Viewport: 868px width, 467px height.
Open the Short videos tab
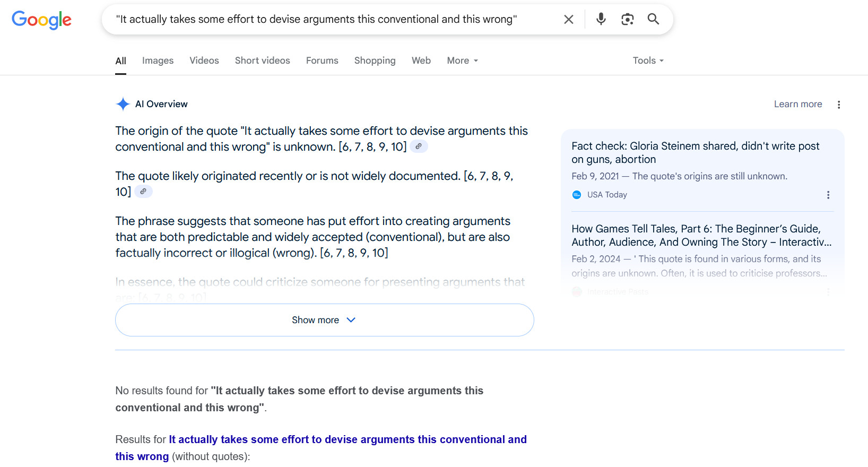[x=263, y=60]
